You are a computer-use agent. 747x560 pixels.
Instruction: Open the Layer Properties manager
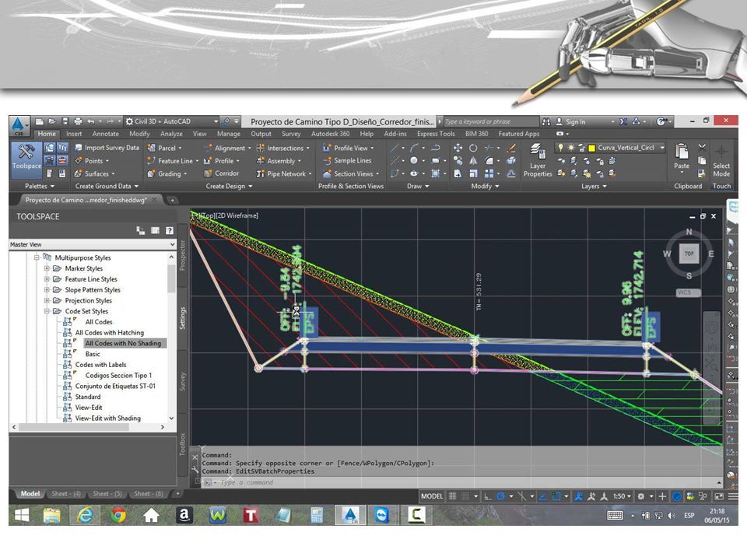(x=538, y=160)
